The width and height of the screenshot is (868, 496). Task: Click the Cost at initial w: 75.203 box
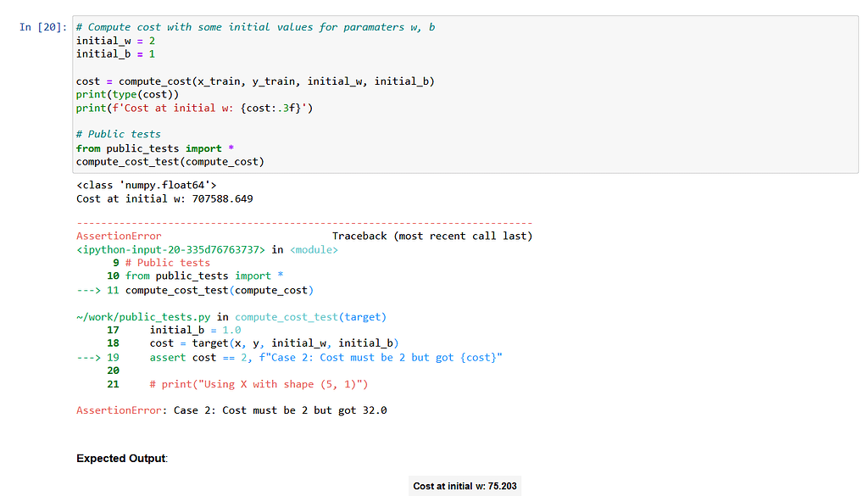(465, 486)
